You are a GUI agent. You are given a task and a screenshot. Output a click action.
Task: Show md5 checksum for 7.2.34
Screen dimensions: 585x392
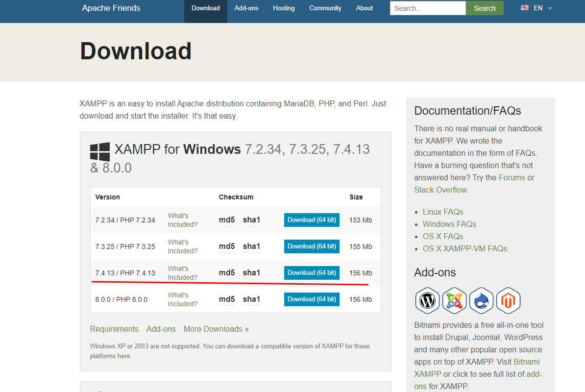click(x=227, y=220)
